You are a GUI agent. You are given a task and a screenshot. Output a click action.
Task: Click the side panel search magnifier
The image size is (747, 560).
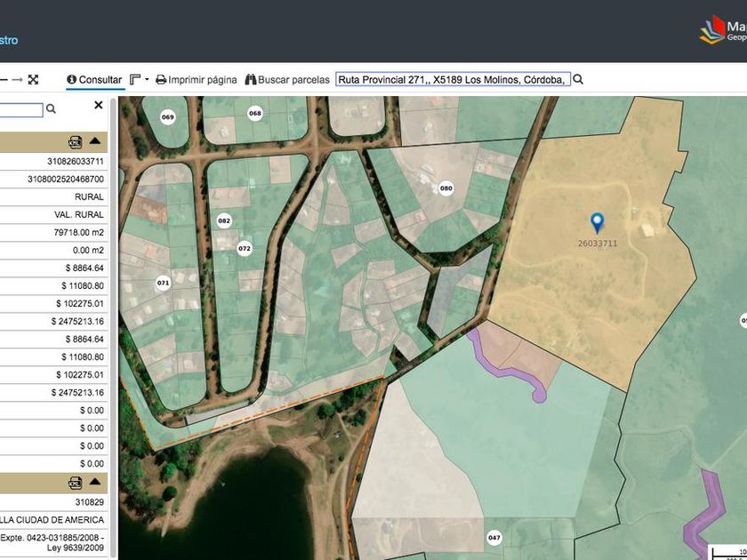coord(51,109)
